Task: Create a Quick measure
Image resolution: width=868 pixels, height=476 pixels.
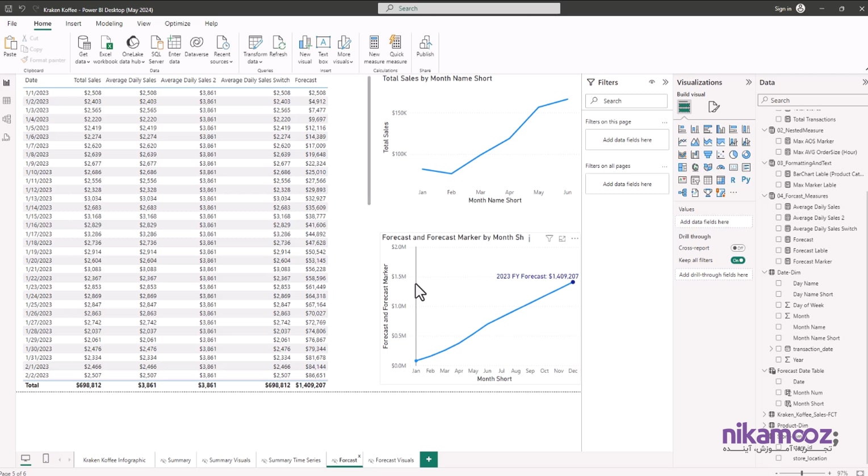Action: tap(396, 50)
